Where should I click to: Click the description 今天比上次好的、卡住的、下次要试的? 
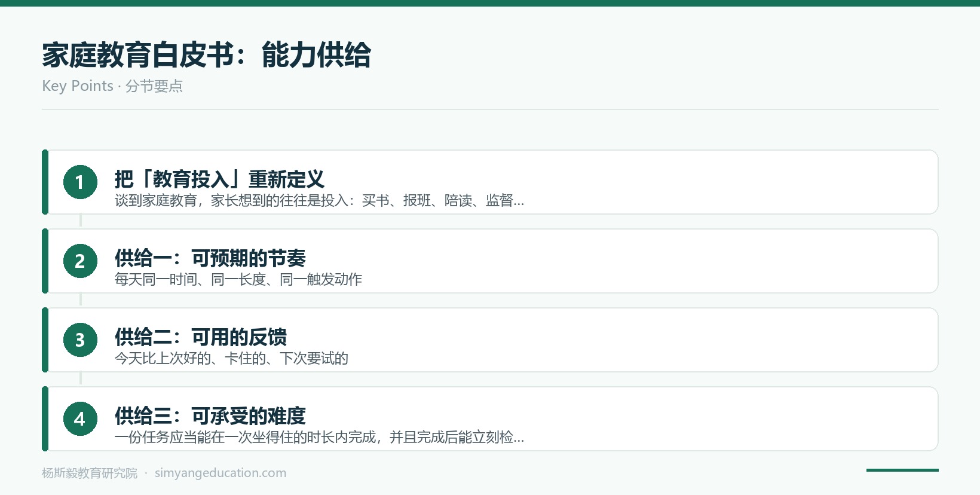coord(231,358)
